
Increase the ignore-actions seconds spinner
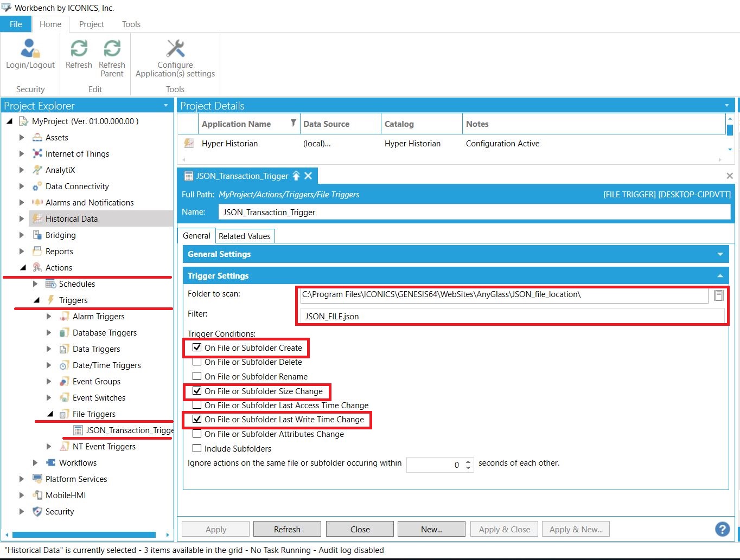pyautogui.click(x=468, y=461)
